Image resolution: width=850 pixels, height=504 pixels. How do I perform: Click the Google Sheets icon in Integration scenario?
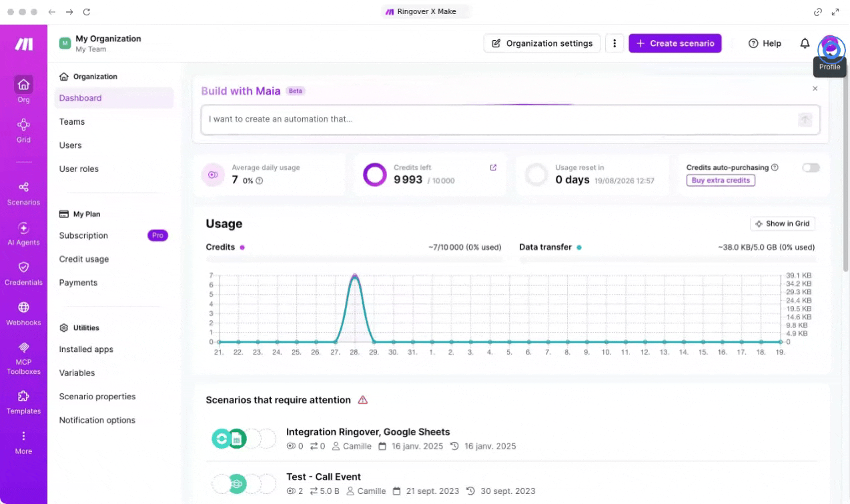(237, 439)
